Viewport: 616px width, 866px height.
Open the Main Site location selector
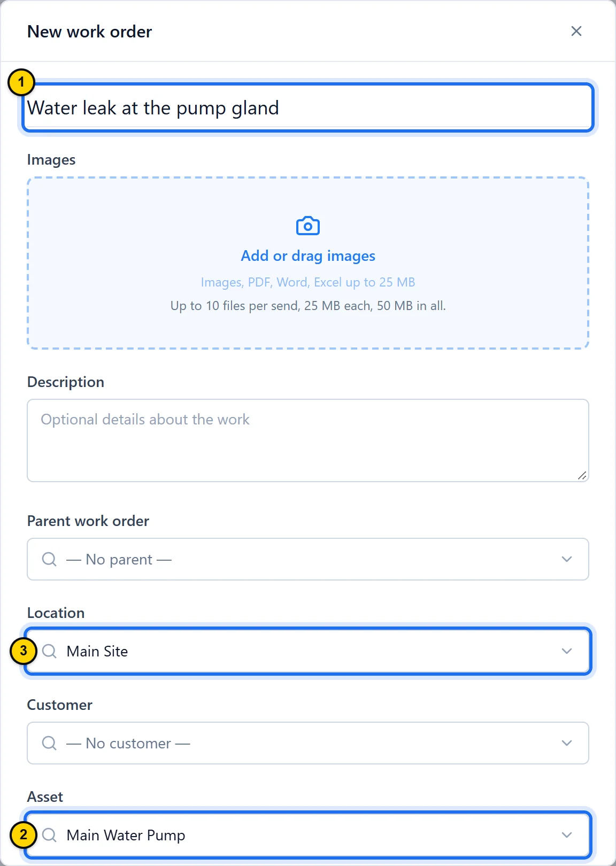(308, 651)
